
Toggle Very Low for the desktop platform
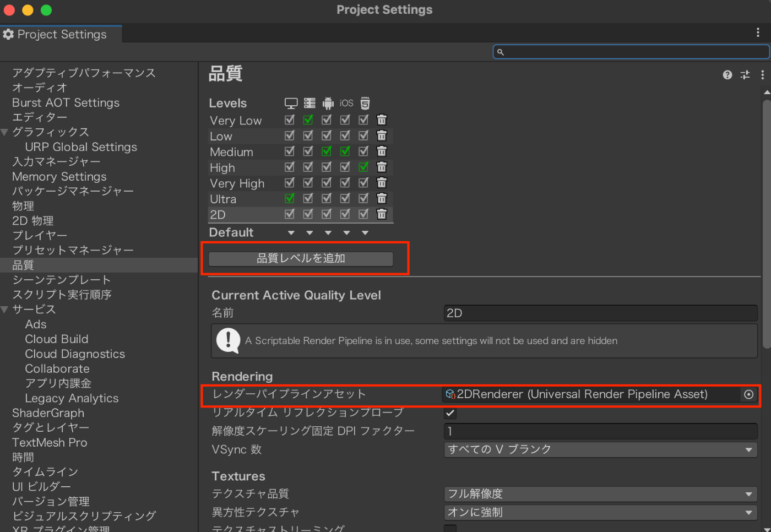click(290, 120)
